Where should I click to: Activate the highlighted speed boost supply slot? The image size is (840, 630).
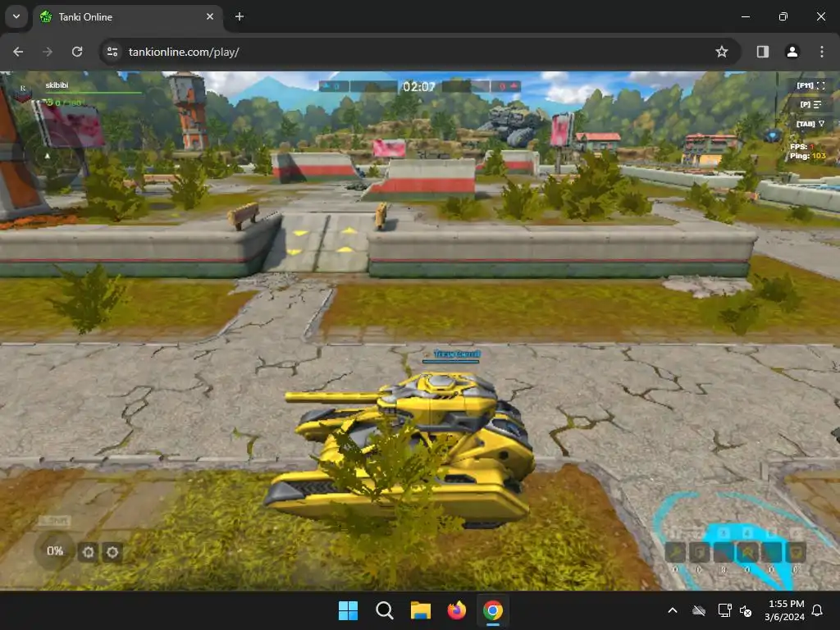tap(747, 552)
